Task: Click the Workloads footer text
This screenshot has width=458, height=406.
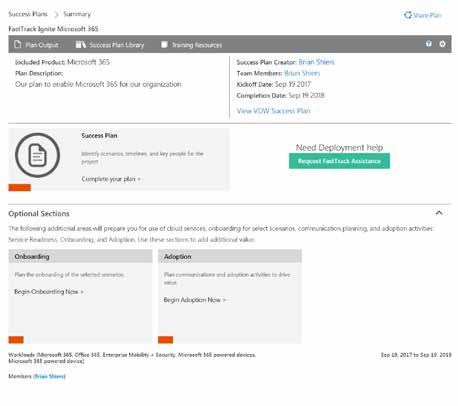Action: (x=132, y=358)
